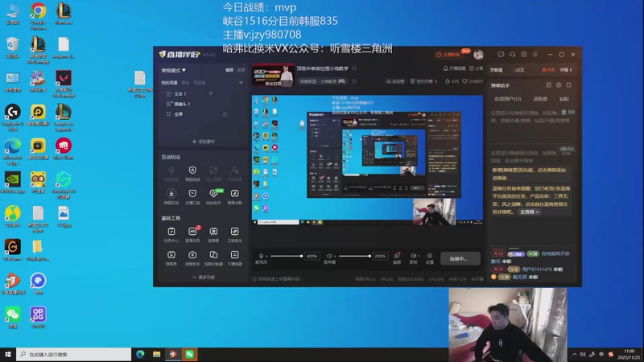Expand 更多功能 more features
This screenshot has height=362, width=644.
point(204,278)
